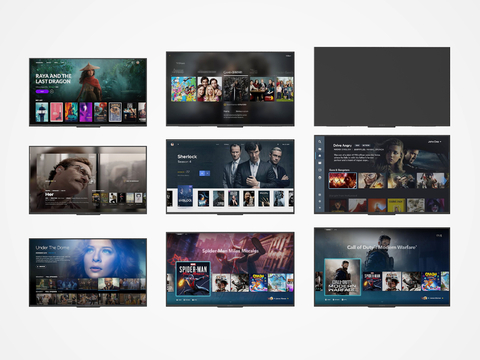
Task: Select the yellow poster in Drive Angry bottom row
Action: 396,205
